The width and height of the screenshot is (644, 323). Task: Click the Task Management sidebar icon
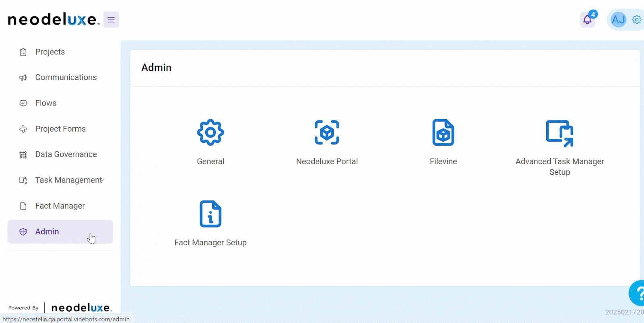point(23,180)
